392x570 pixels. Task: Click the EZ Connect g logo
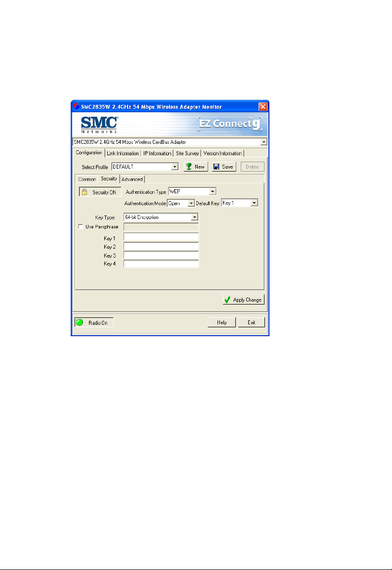click(229, 124)
